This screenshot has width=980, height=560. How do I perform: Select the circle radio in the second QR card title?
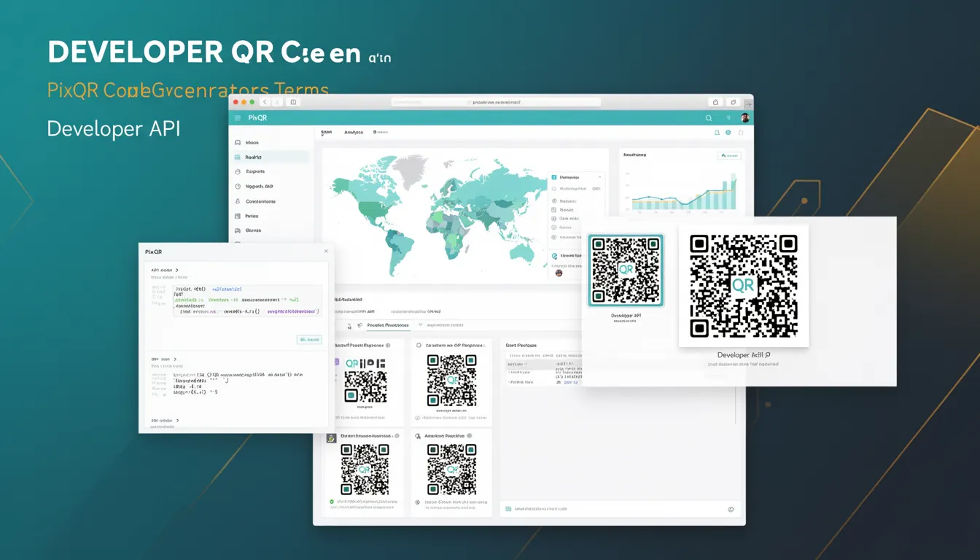click(x=419, y=345)
